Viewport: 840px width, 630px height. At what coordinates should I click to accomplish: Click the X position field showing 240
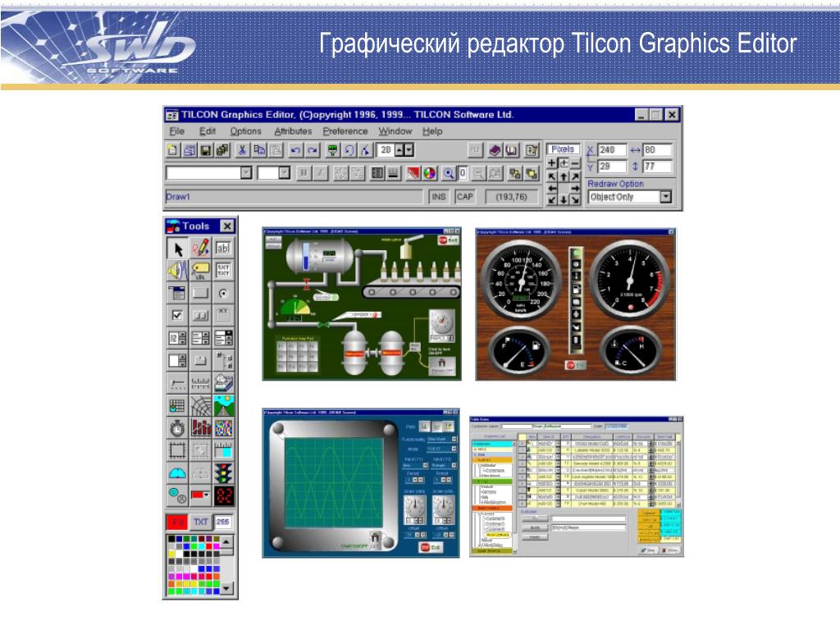click(x=612, y=150)
